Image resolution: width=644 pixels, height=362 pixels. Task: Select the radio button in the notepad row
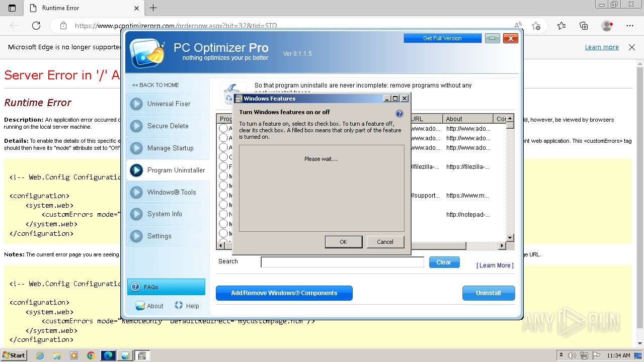pos(223,214)
